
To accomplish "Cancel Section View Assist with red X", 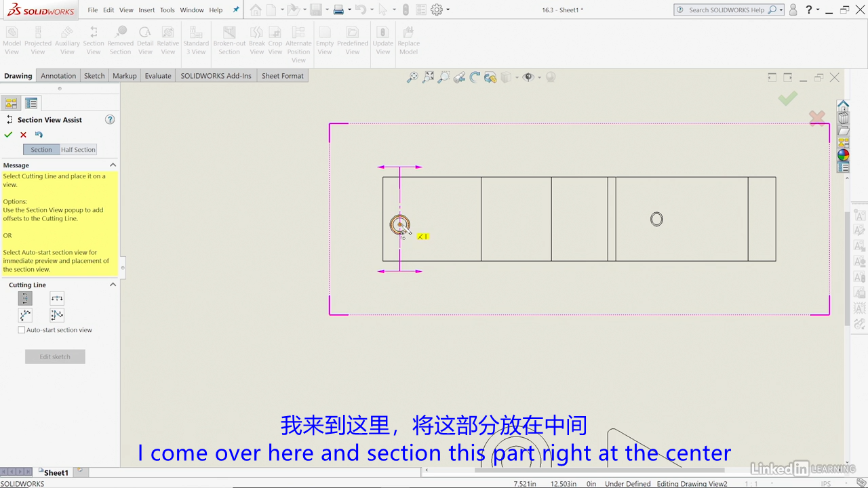I will (x=23, y=135).
